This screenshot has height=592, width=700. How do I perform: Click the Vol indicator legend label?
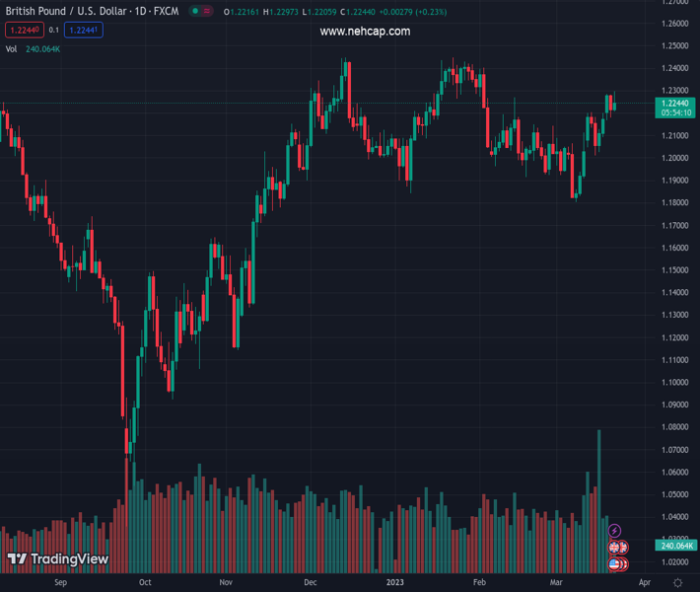(x=11, y=48)
